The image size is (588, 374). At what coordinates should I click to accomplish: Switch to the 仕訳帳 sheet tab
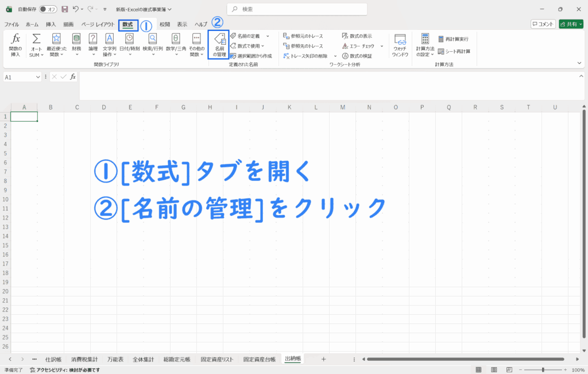[53, 359]
